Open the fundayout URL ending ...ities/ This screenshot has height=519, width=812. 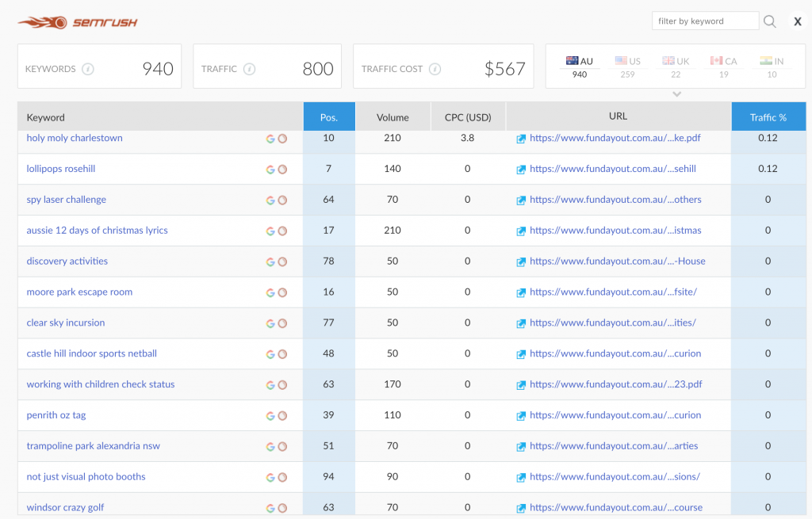point(613,322)
